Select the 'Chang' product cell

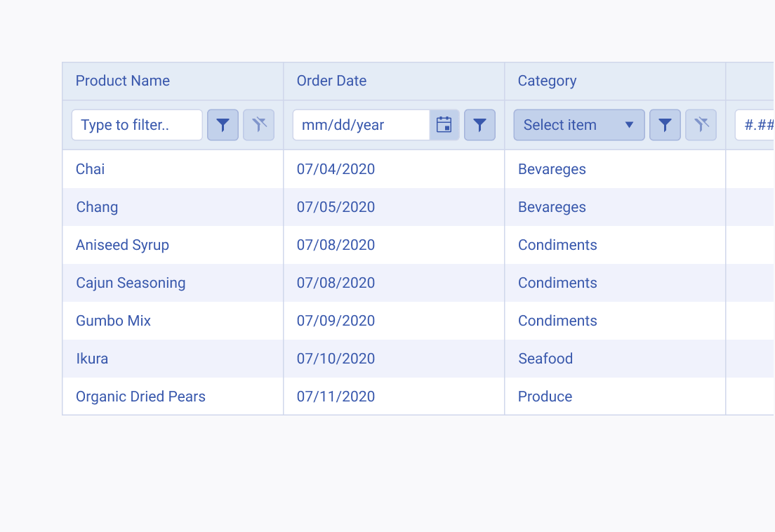173,207
